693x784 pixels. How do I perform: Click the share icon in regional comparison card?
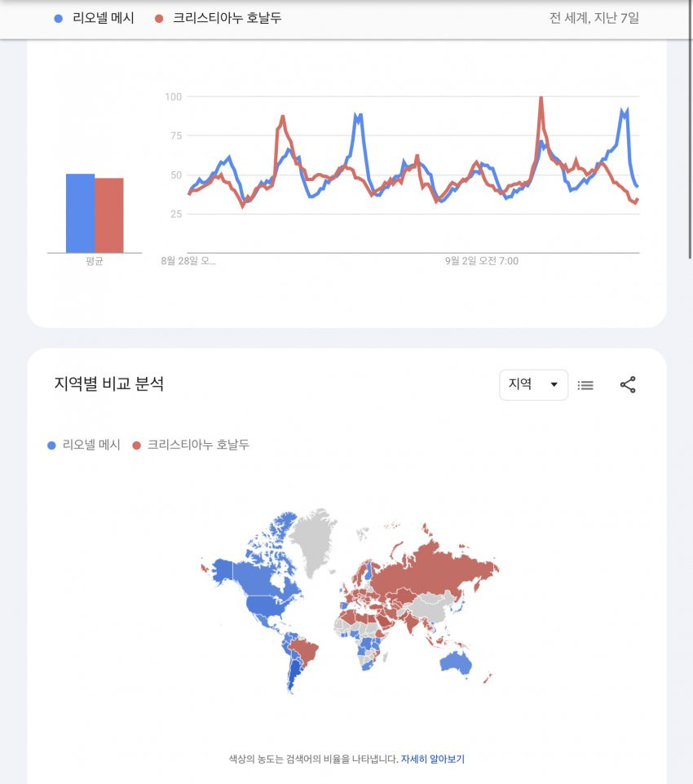coord(628,384)
